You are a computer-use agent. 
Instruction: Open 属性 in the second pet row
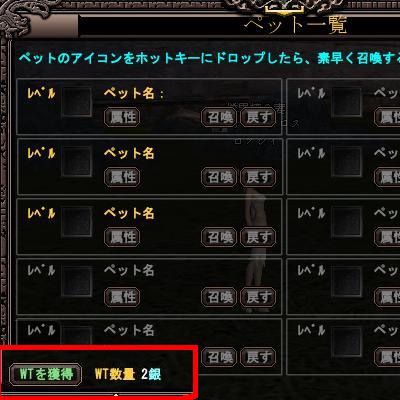click(x=122, y=177)
